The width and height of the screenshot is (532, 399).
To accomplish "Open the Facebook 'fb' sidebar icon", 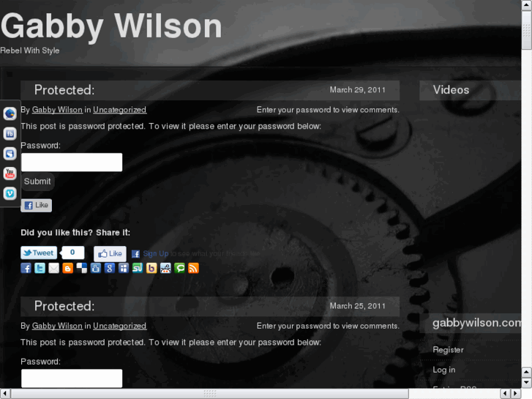I will click(10, 134).
